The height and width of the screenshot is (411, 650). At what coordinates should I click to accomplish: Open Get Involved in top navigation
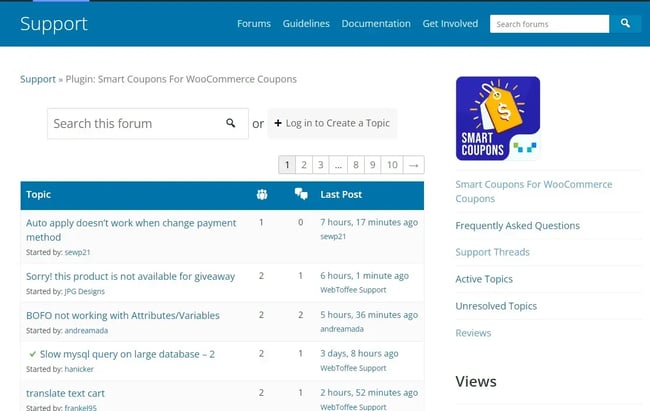point(450,23)
